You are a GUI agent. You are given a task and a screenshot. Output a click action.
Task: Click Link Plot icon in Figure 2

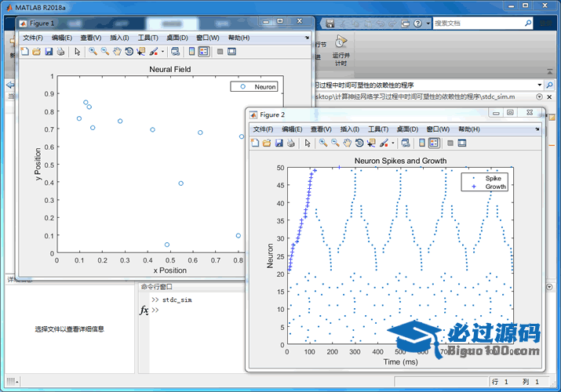coord(406,143)
